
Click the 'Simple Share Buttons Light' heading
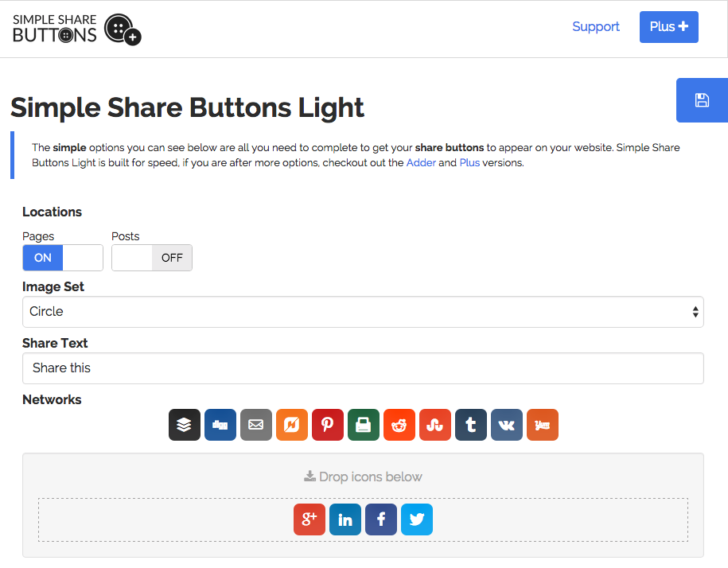187,107
